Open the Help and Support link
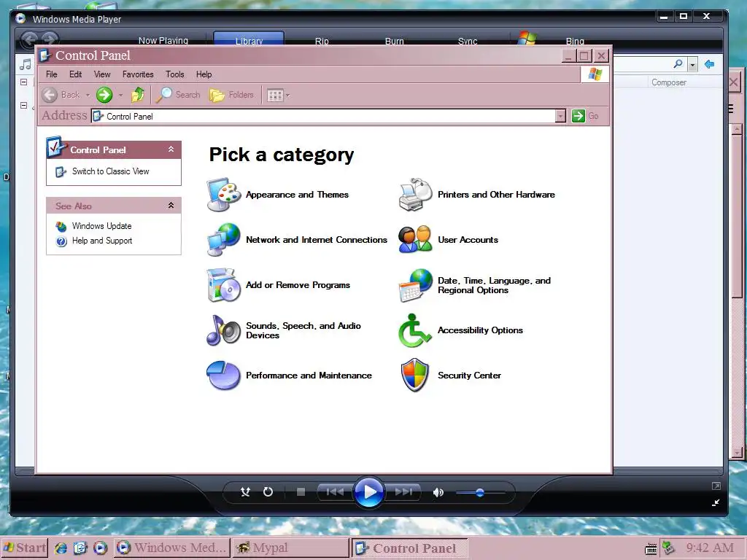 [102, 241]
